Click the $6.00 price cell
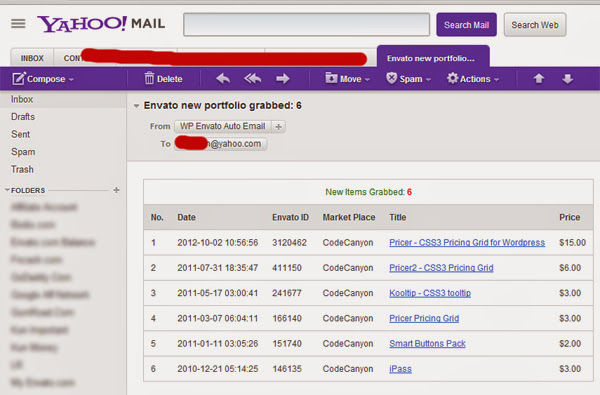Screen dimensions: 600x395 click(570, 268)
